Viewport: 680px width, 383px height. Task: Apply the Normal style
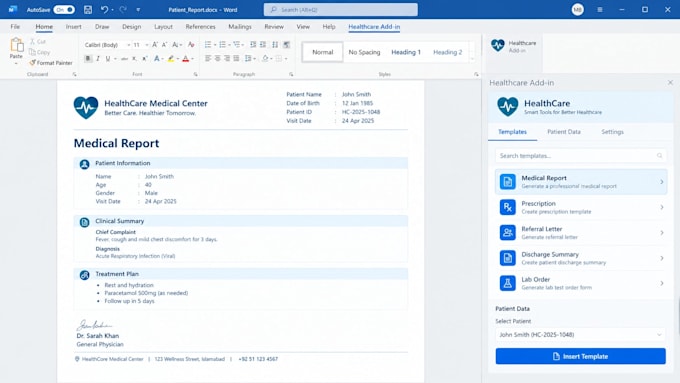tap(323, 52)
